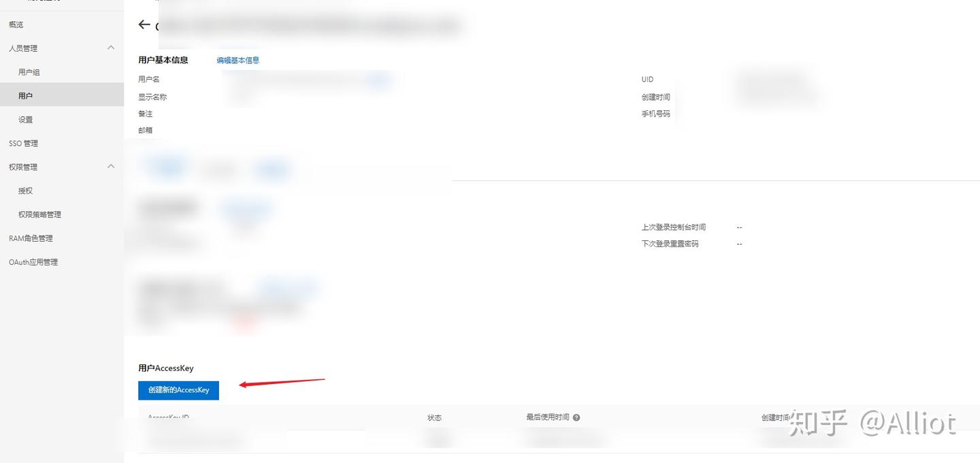Viewport: 980px width, 463px height.
Task: Open 权限策略管理 in the sidebar
Action: (39, 214)
